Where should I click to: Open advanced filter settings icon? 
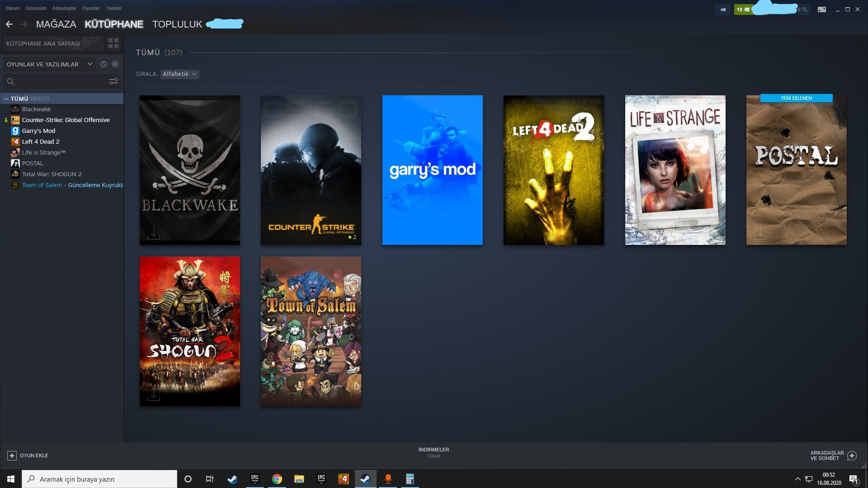pos(113,81)
